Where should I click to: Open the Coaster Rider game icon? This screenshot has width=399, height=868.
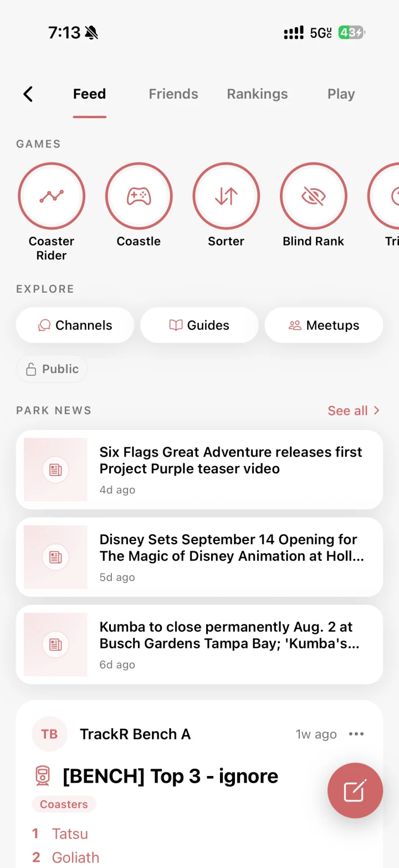pos(52,196)
